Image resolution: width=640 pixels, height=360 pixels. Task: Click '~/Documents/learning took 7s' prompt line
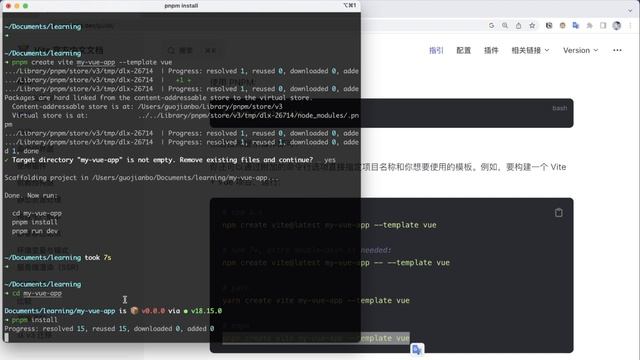click(58, 258)
